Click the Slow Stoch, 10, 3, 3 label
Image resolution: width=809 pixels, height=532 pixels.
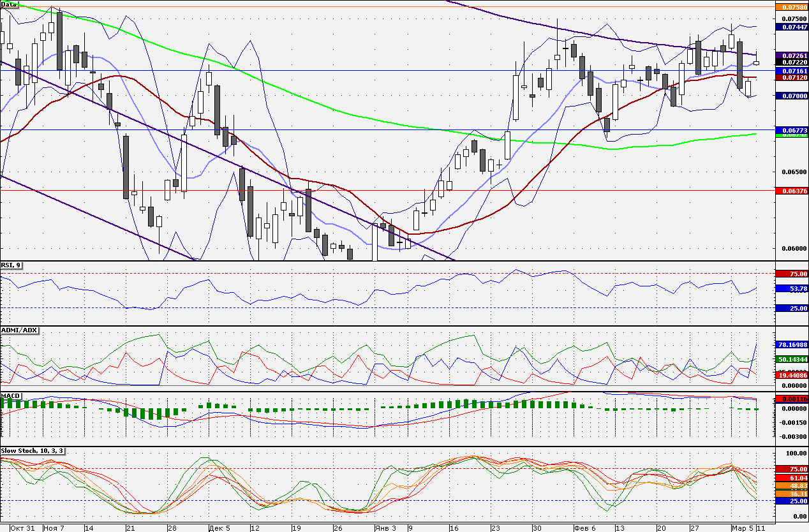pos(33,450)
